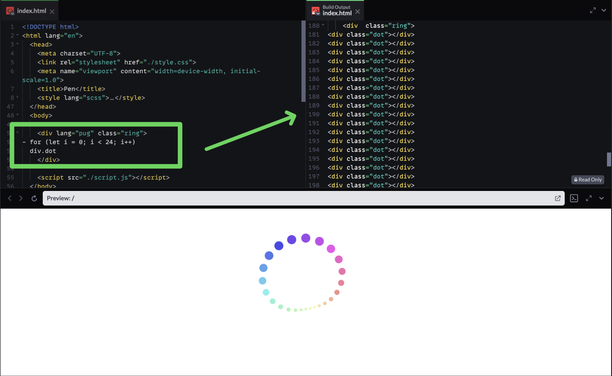Viewport: 612px width, 376px height.
Task: Click the left editor vertical scrollbar
Action: click(303, 61)
